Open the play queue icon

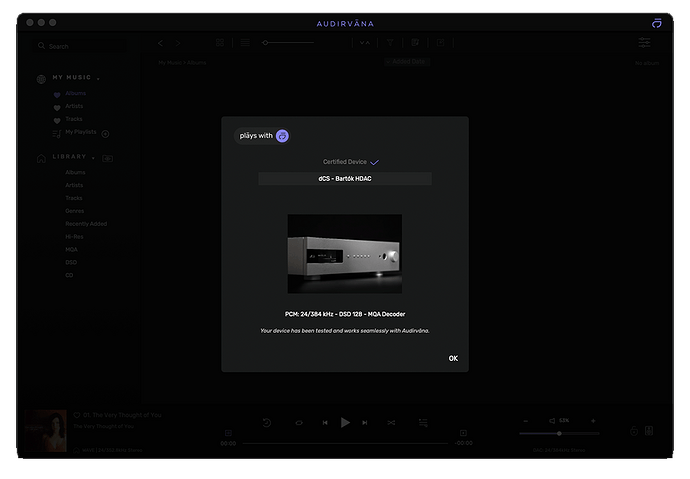click(x=423, y=423)
